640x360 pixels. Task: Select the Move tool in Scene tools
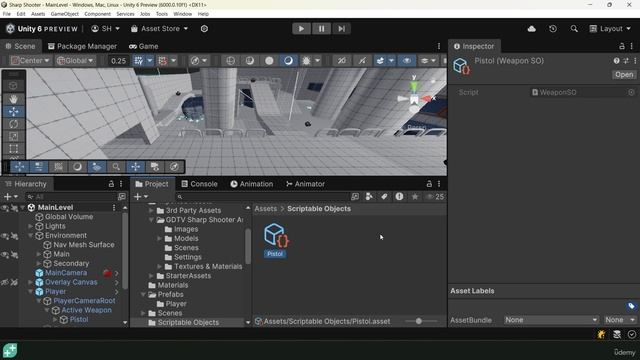click(13, 111)
